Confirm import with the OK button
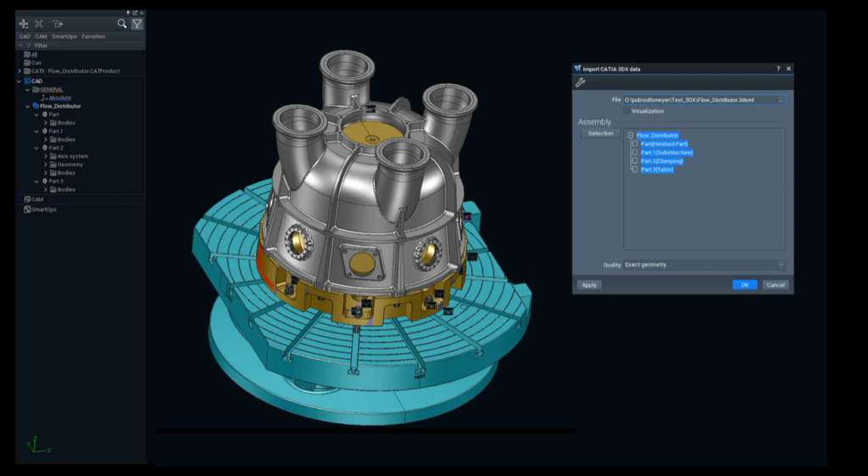The height and width of the screenshot is (476, 868). [744, 285]
